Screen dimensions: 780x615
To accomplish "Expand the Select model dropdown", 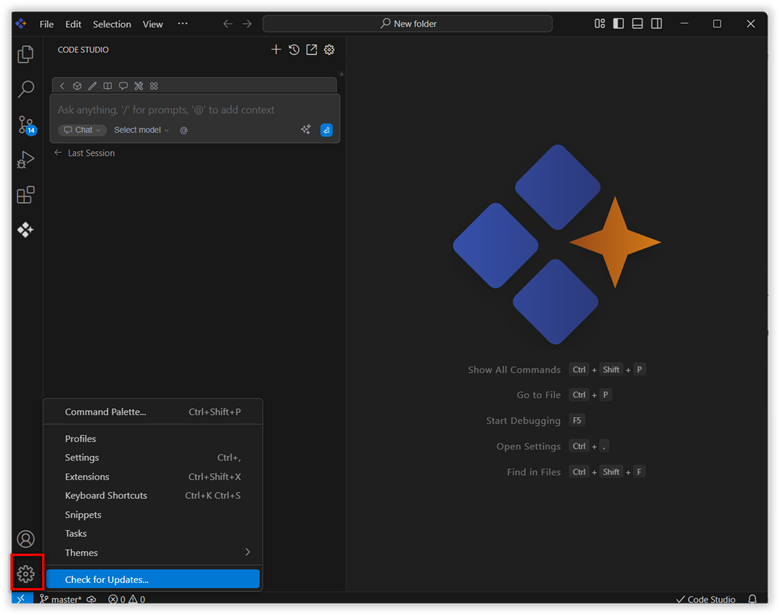I will click(x=141, y=130).
